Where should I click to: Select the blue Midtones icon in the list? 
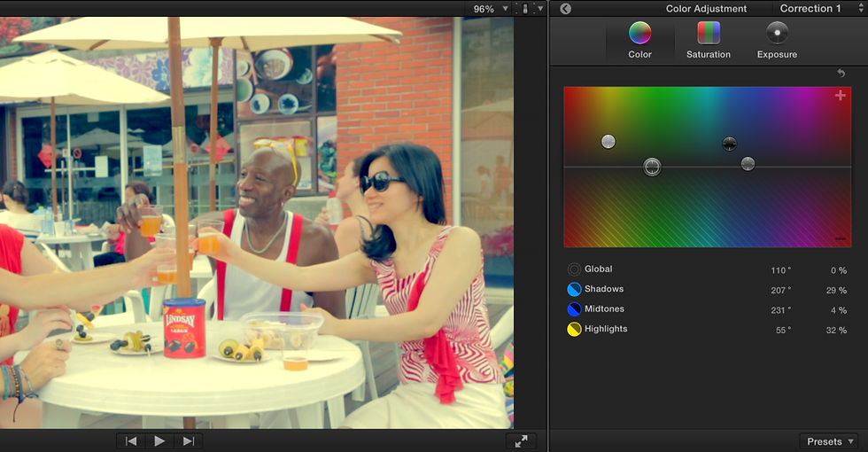coord(574,309)
